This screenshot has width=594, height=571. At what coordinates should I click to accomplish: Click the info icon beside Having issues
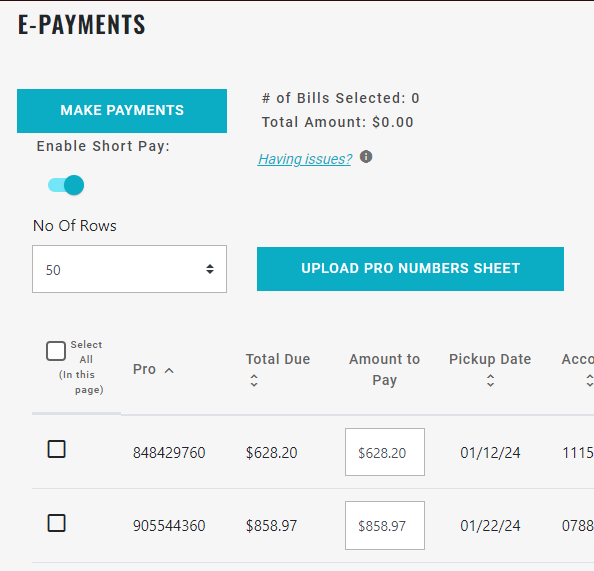366,156
